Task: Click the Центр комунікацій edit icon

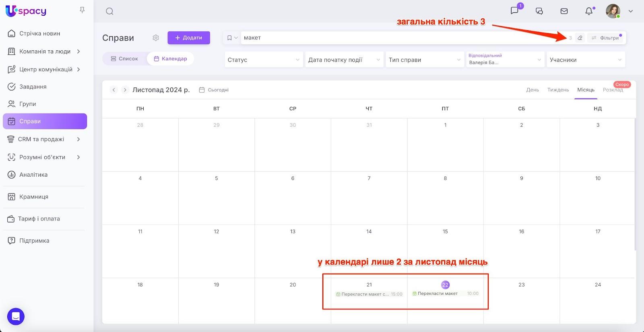Action: pos(12,69)
